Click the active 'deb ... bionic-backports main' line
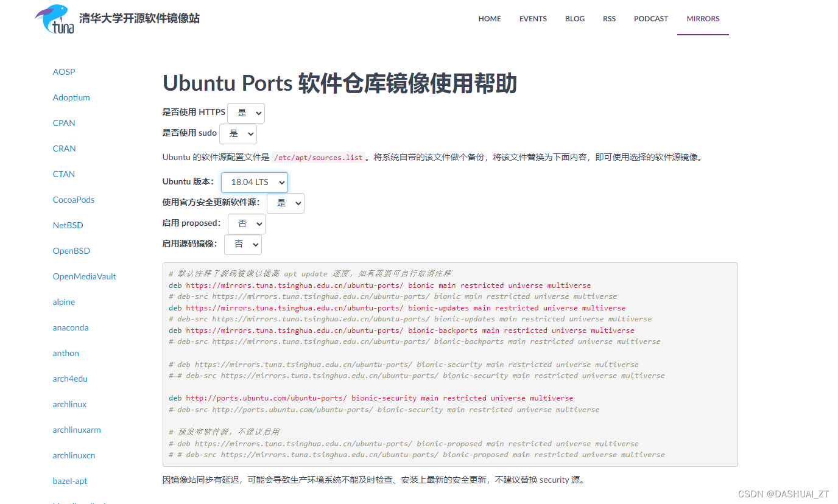 click(401, 331)
